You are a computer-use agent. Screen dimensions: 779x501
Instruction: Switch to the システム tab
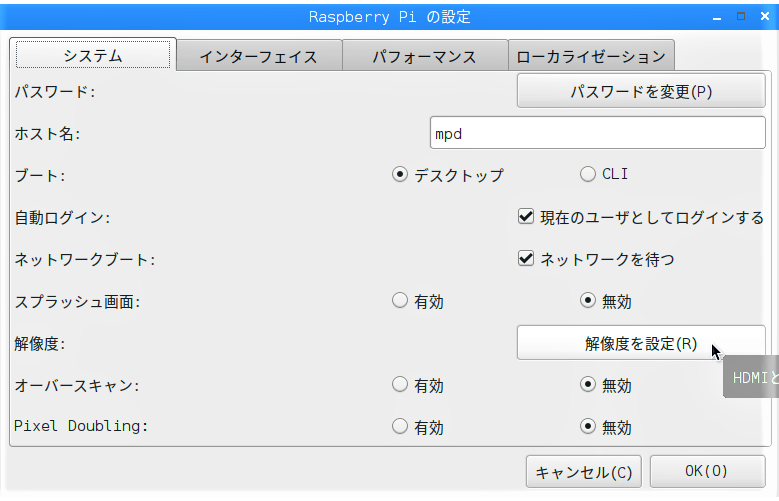(93, 55)
